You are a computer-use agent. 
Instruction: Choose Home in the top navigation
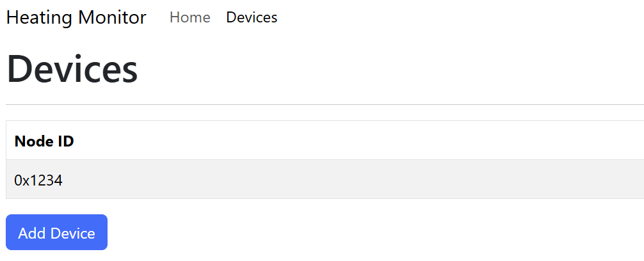coord(189,17)
